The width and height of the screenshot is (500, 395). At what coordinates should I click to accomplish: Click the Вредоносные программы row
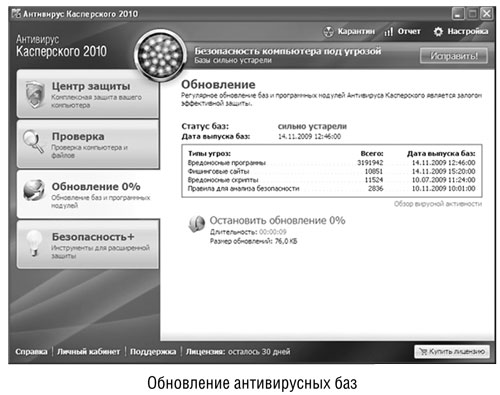click(332, 163)
